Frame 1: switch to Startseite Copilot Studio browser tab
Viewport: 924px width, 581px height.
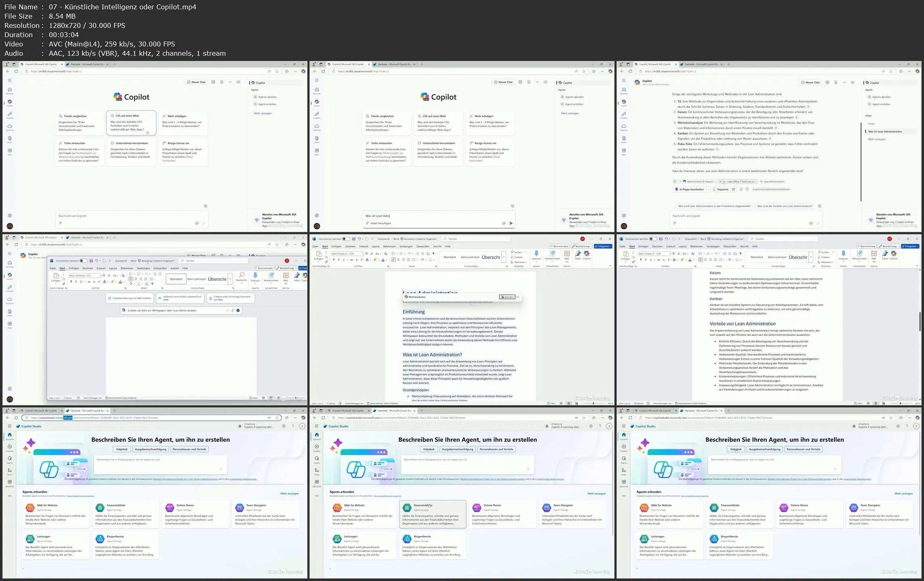click(87, 64)
